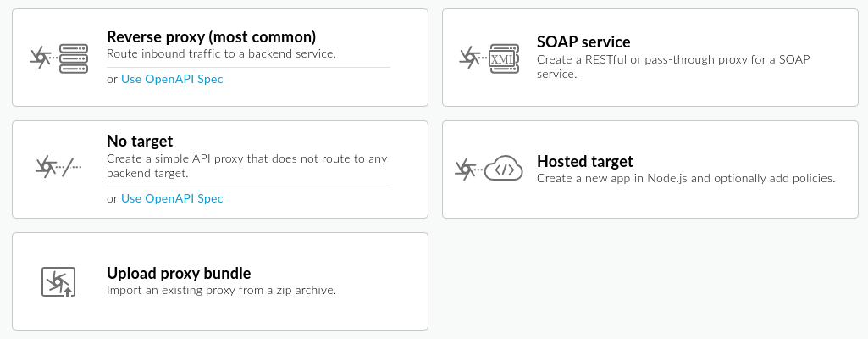Screen dimensions: 868x339
Task: Choose the Hosted target heading
Action: click(x=584, y=162)
